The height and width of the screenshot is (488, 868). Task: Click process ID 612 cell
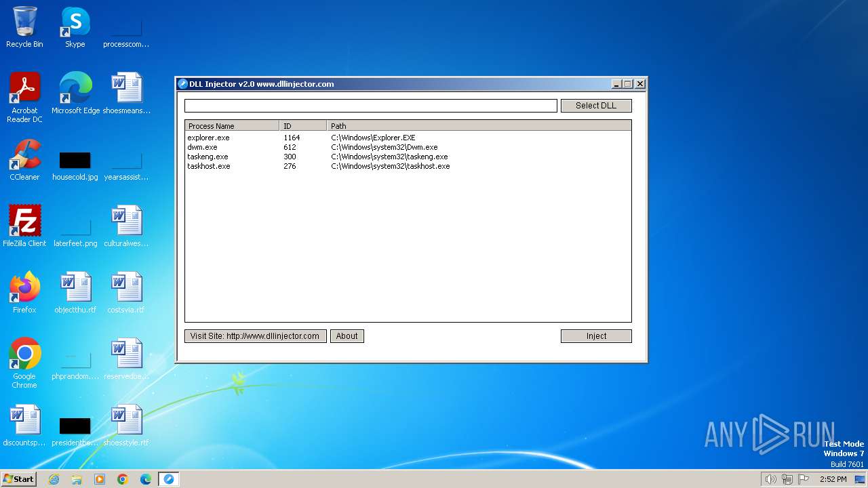tap(290, 147)
